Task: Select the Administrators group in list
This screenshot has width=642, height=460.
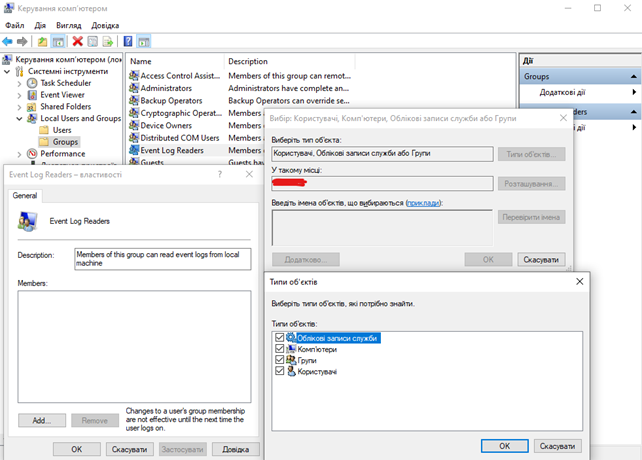Action: (166, 88)
